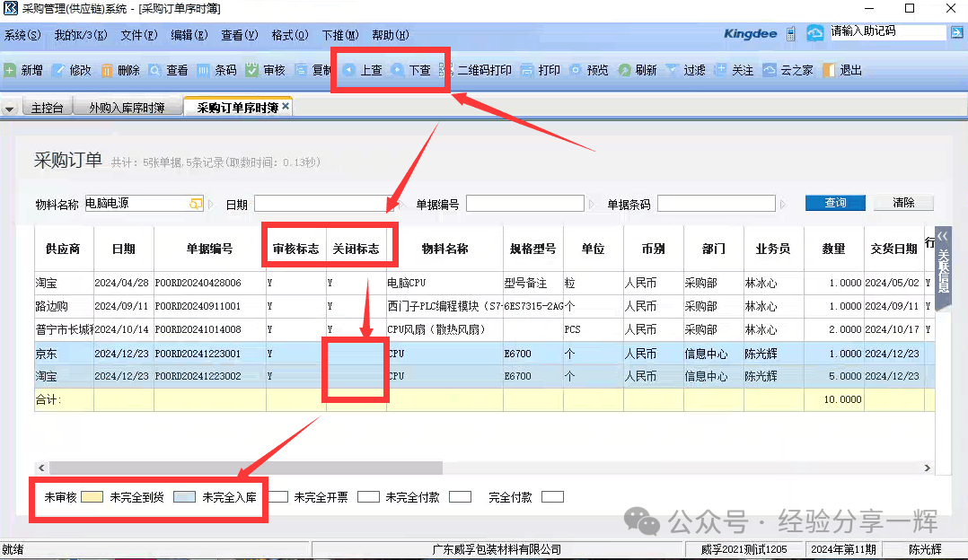
Task: Click arrow button beside 助记码 input
Action: pos(955,32)
